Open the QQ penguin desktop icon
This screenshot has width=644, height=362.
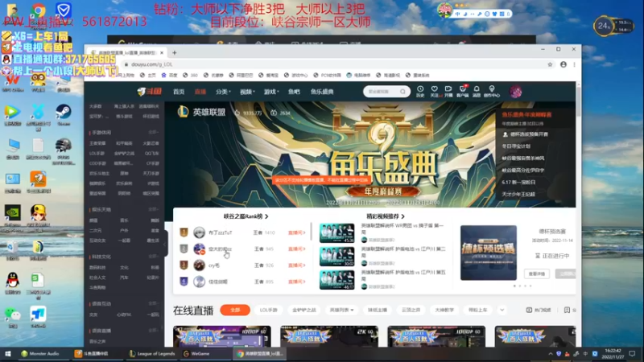[x=12, y=282]
